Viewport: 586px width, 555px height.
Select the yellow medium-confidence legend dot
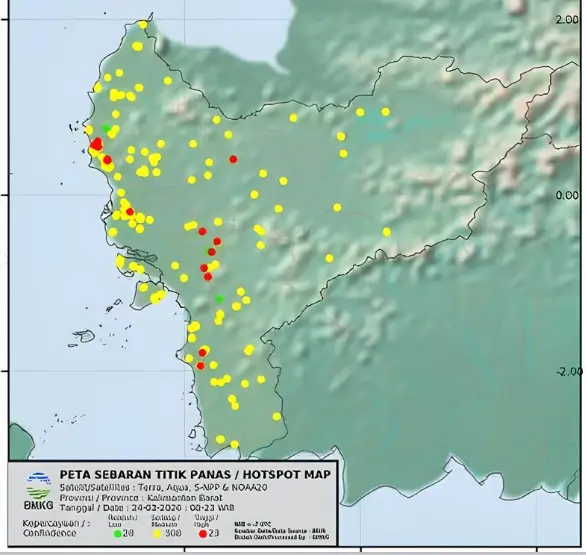158,534
